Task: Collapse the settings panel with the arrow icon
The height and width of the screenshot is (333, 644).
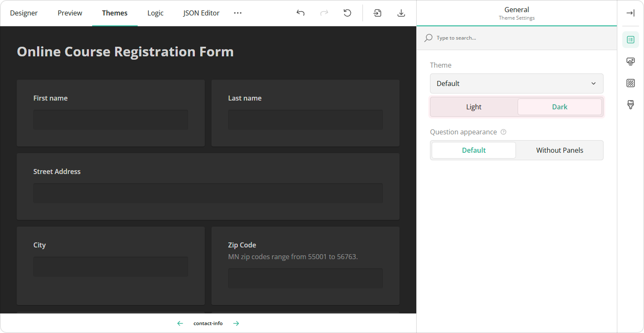Action: 630,13
